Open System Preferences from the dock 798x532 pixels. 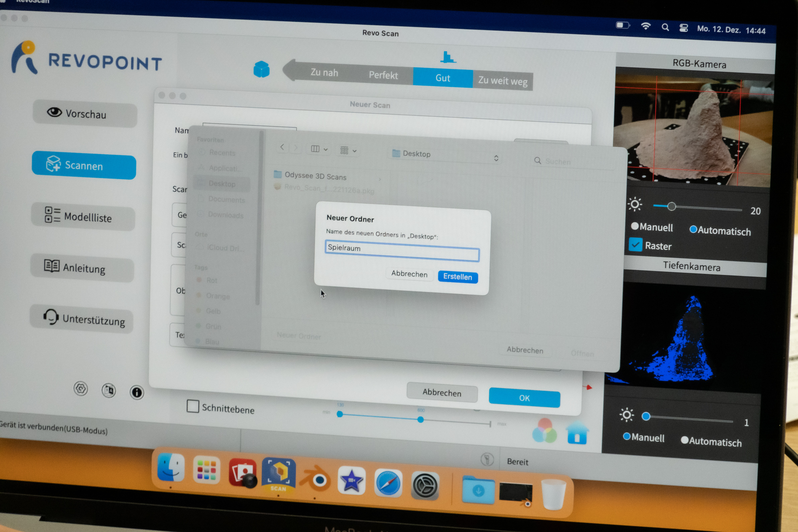click(x=425, y=486)
